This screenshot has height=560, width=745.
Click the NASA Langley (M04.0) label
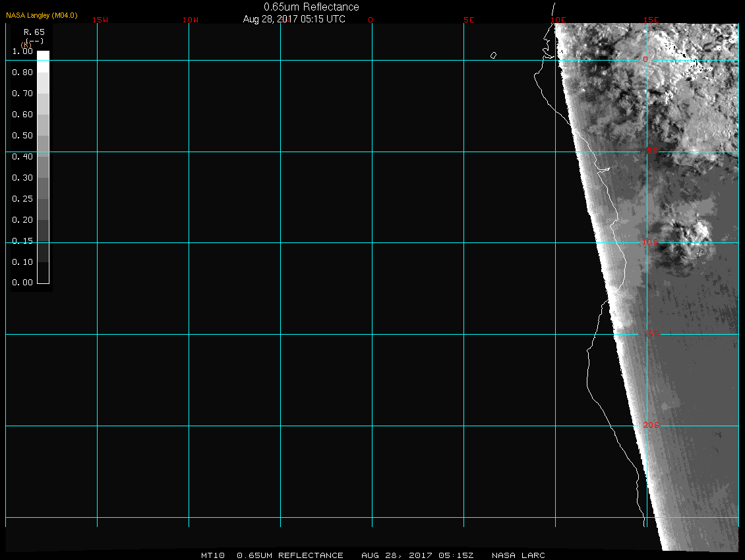[42, 15]
